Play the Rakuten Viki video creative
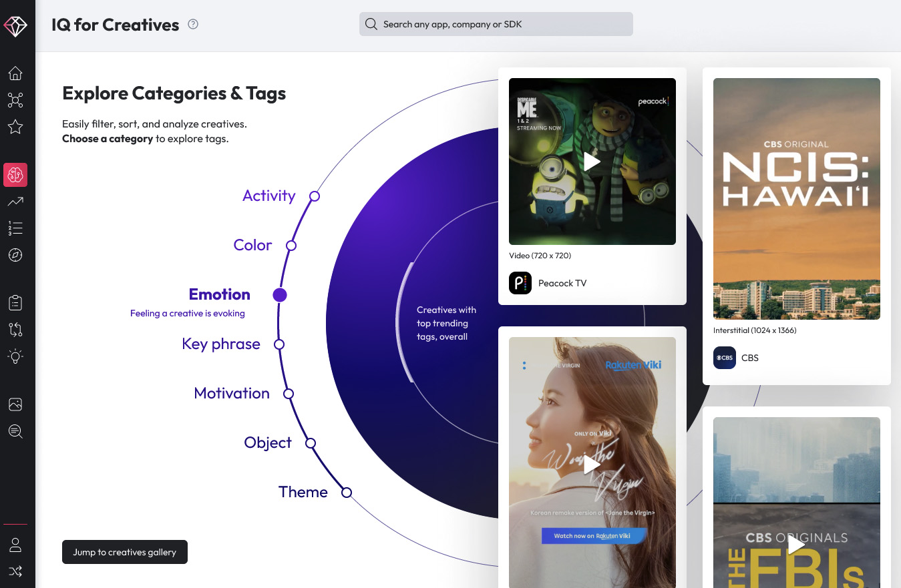The width and height of the screenshot is (901, 588). (592, 465)
